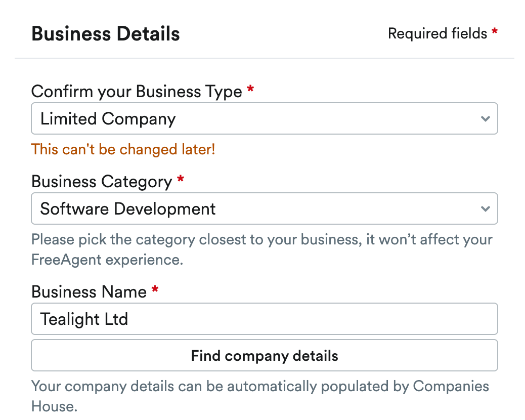525x420 pixels.
Task: Click the red asterisk beside Required fields
Action: (495, 33)
